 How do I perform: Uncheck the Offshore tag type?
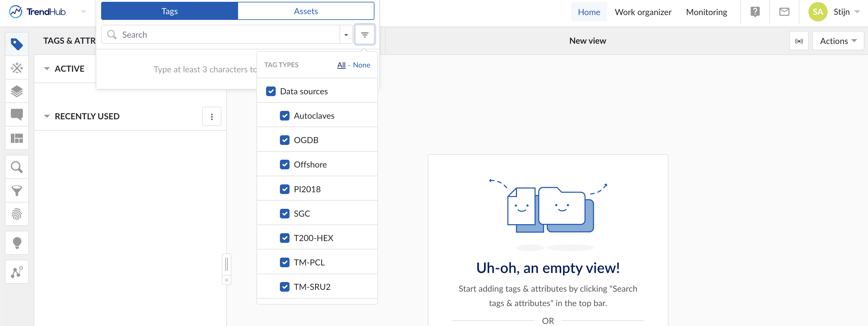tap(284, 165)
